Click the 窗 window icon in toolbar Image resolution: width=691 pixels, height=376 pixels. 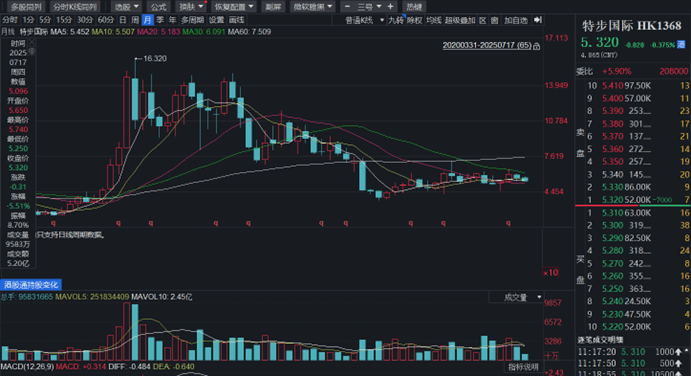494,20
